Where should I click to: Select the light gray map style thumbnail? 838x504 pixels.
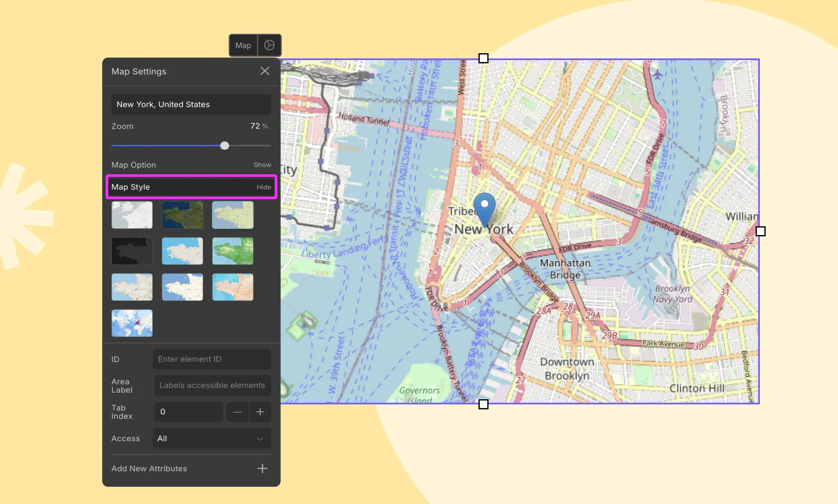pyautogui.click(x=132, y=215)
